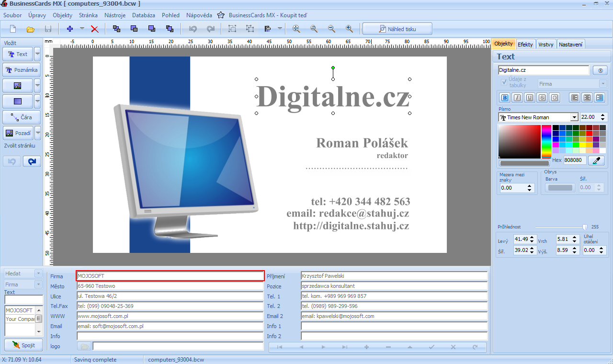
Task: Open the align toolbar dropdown arrow
Action: point(280,29)
